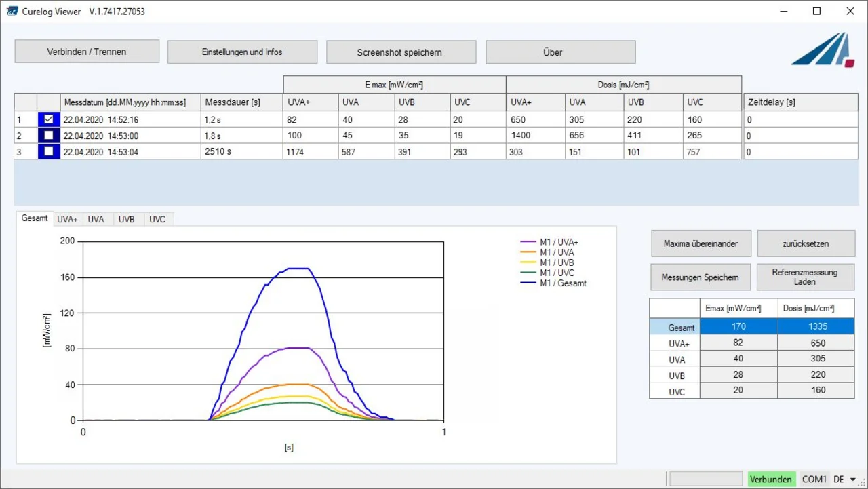Click the empty progress field in status bar
The height and width of the screenshot is (489, 868).
[706, 480]
